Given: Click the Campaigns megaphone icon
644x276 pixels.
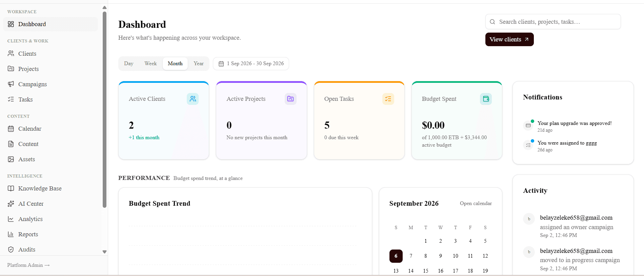Looking at the screenshot, I should (11, 84).
